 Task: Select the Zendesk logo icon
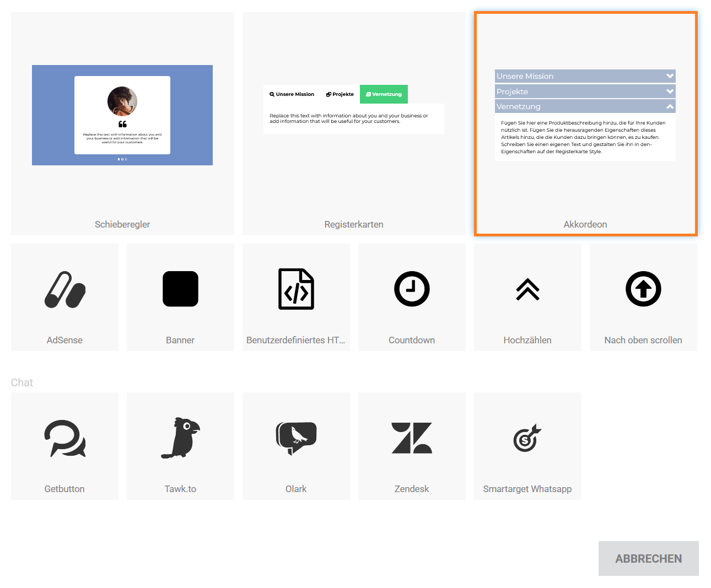(412, 438)
